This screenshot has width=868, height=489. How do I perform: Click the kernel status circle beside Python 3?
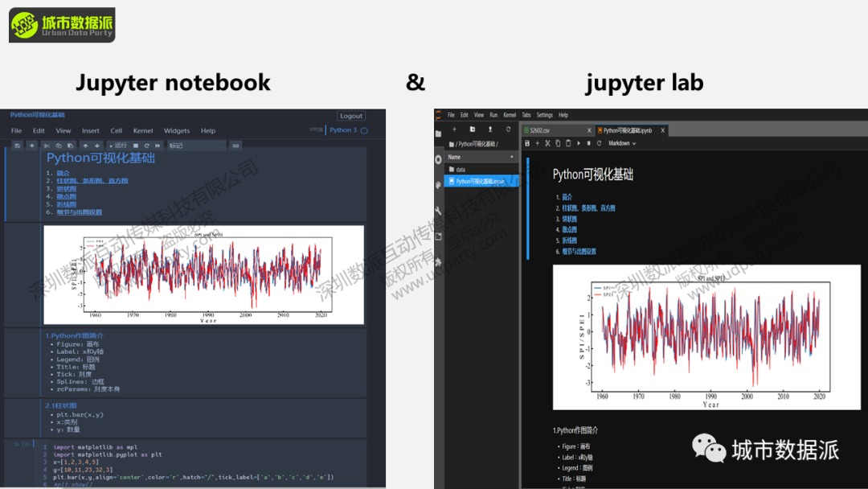pos(364,131)
